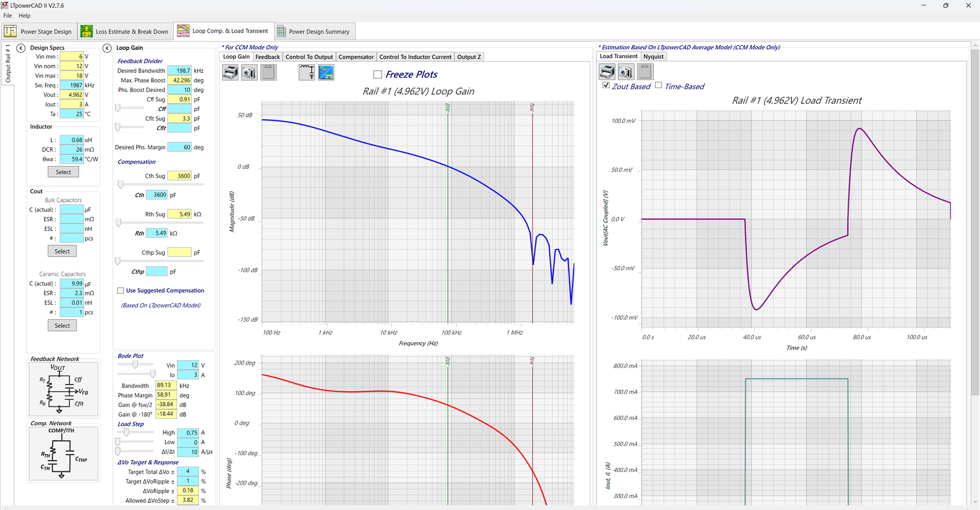Switch to the Nyquist tab
Screen dimensions: 980x510
point(653,57)
